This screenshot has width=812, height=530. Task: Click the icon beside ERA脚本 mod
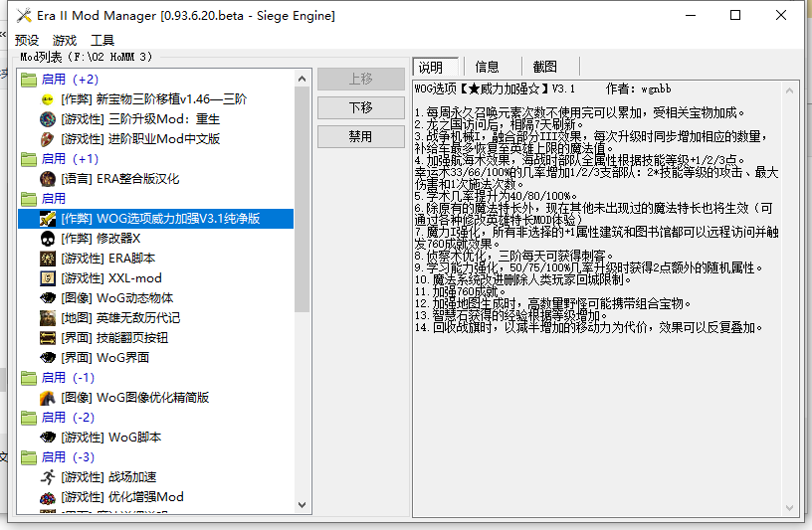coord(47,259)
